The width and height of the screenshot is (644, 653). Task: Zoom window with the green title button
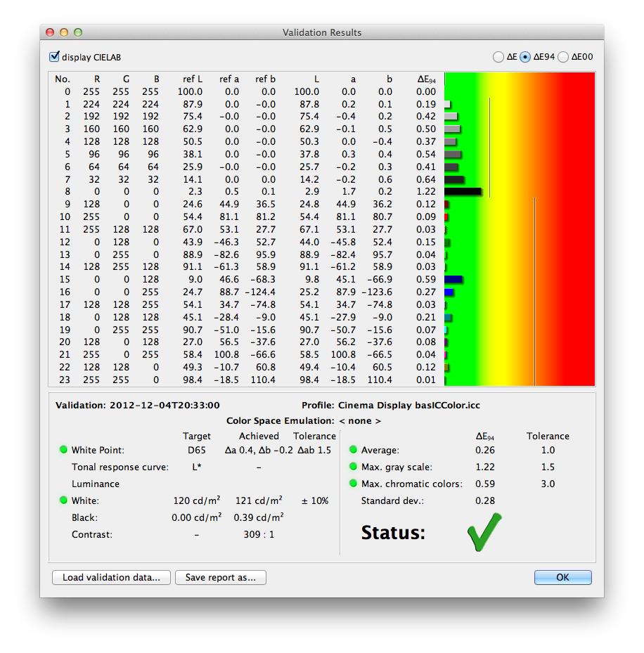78,32
